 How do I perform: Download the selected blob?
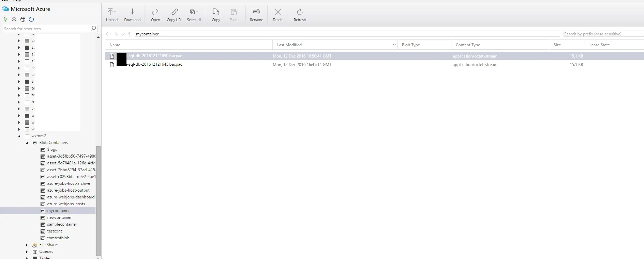coord(132,15)
